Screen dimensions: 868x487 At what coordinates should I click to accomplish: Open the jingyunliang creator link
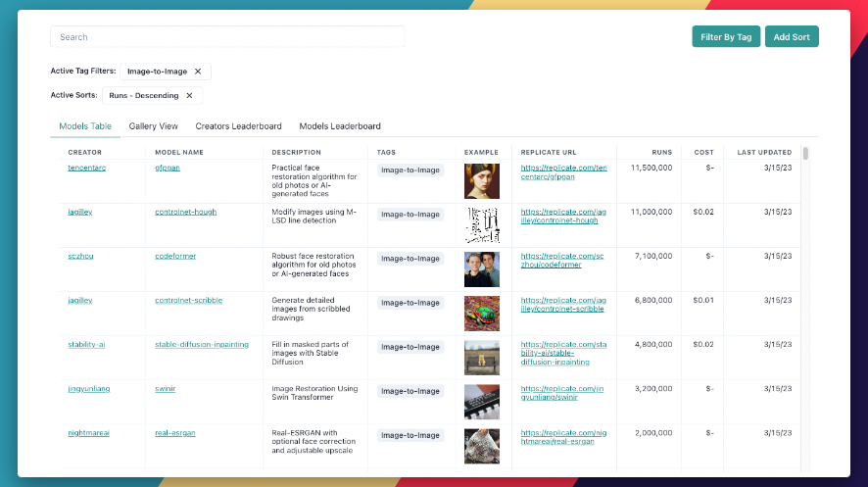(x=89, y=388)
